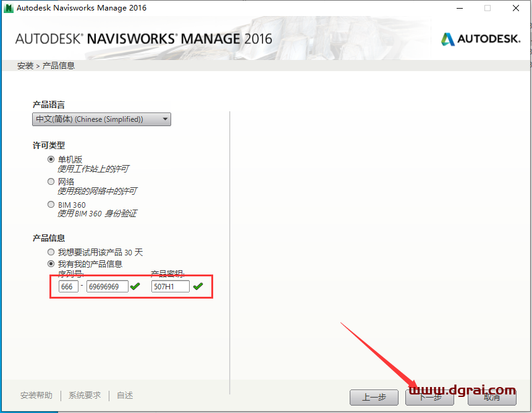532x413 pixels.
Task: Select the 单机版 standalone license radio button
Action: pos(51,159)
